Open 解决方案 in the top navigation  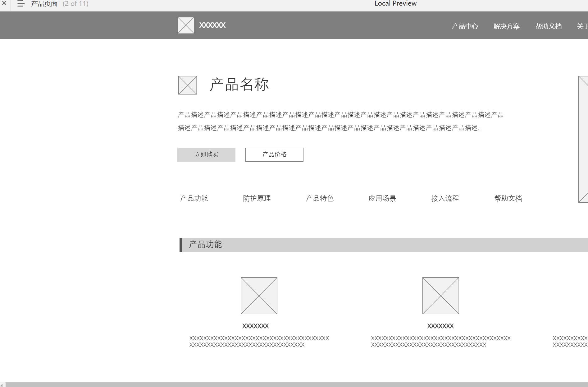coord(507,26)
